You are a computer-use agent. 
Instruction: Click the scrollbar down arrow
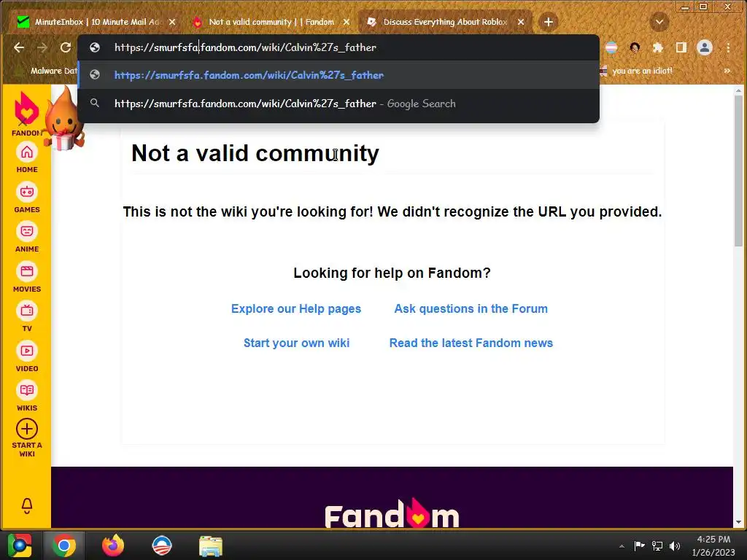738,522
